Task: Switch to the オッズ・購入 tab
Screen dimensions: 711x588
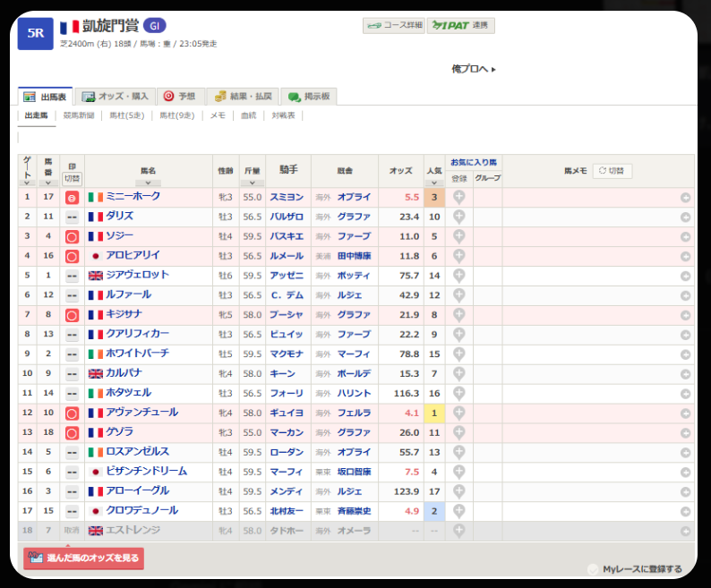Action: pyautogui.click(x=115, y=97)
